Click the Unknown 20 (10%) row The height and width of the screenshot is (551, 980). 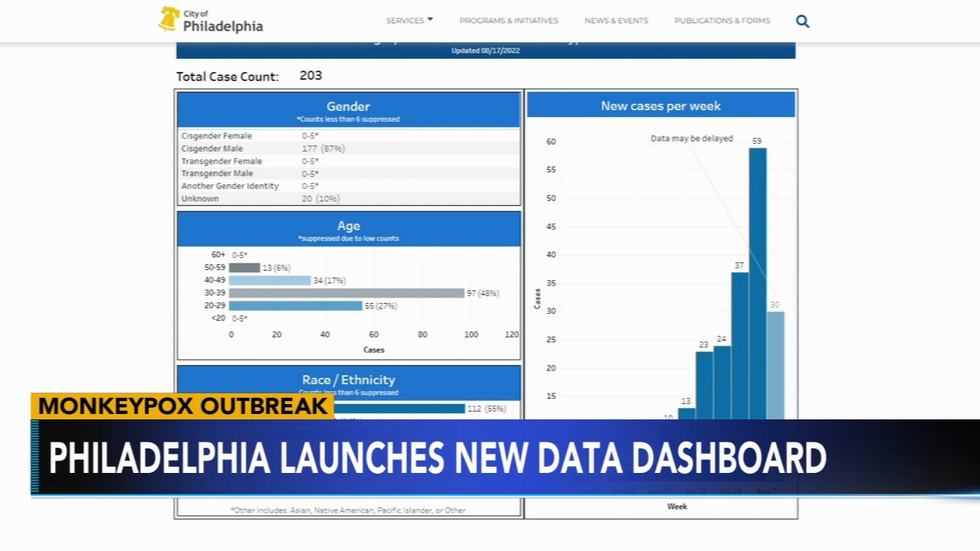click(x=348, y=199)
